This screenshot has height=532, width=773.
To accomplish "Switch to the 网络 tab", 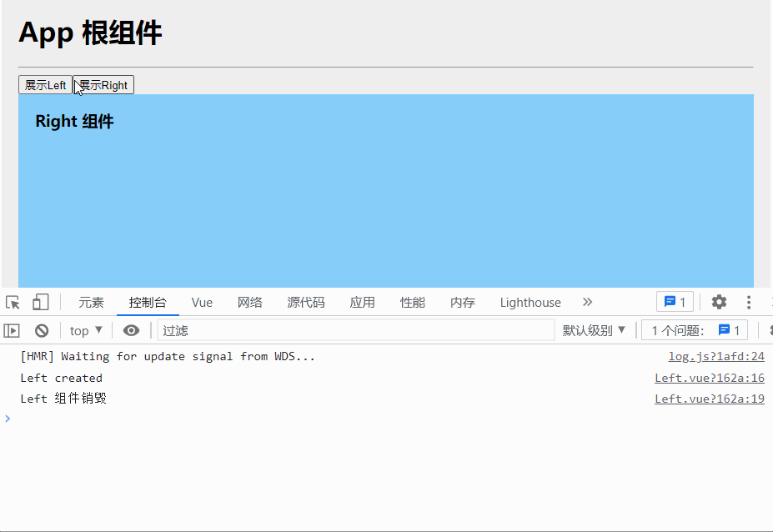I will 250,302.
